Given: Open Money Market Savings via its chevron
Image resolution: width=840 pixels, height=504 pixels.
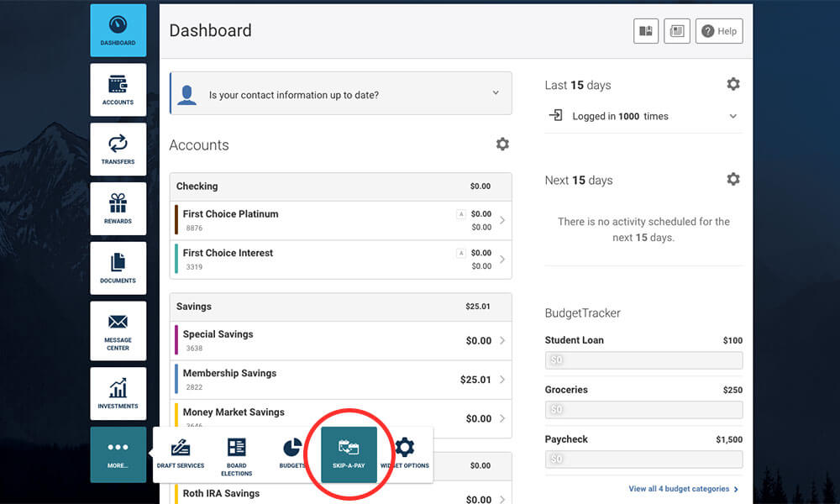Looking at the screenshot, I should (x=502, y=418).
